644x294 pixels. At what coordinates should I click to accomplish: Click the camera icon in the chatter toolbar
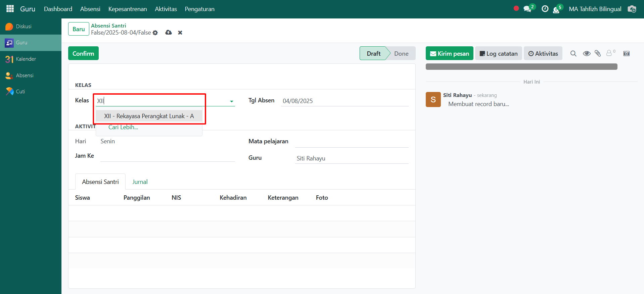coord(627,53)
